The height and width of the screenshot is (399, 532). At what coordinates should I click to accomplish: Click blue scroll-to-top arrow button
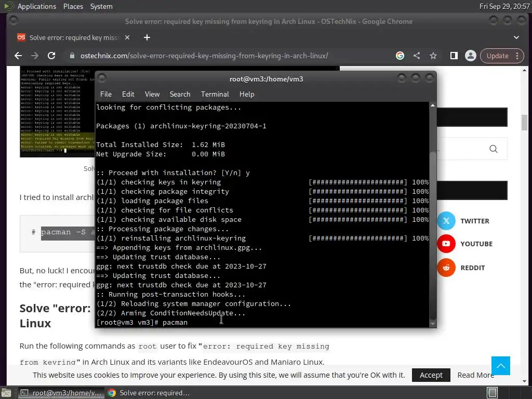500,366
